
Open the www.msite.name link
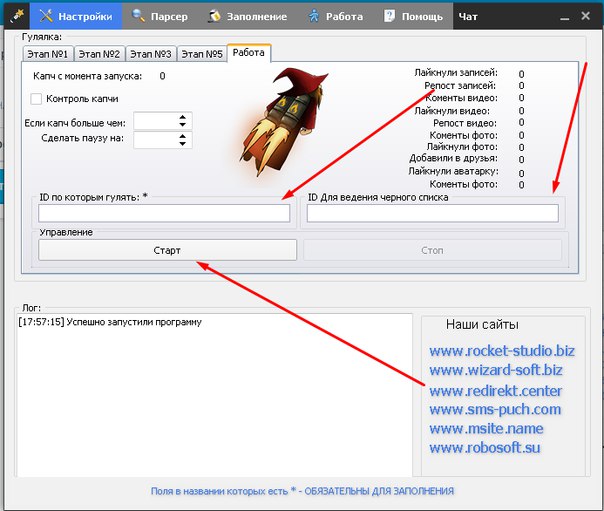pos(486,429)
